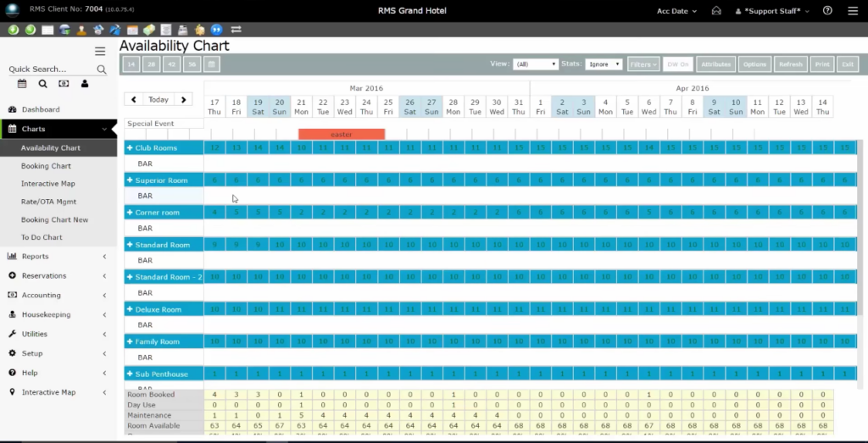Expand the Reports sidebar menu
The image size is (868, 443).
[58, 256]
